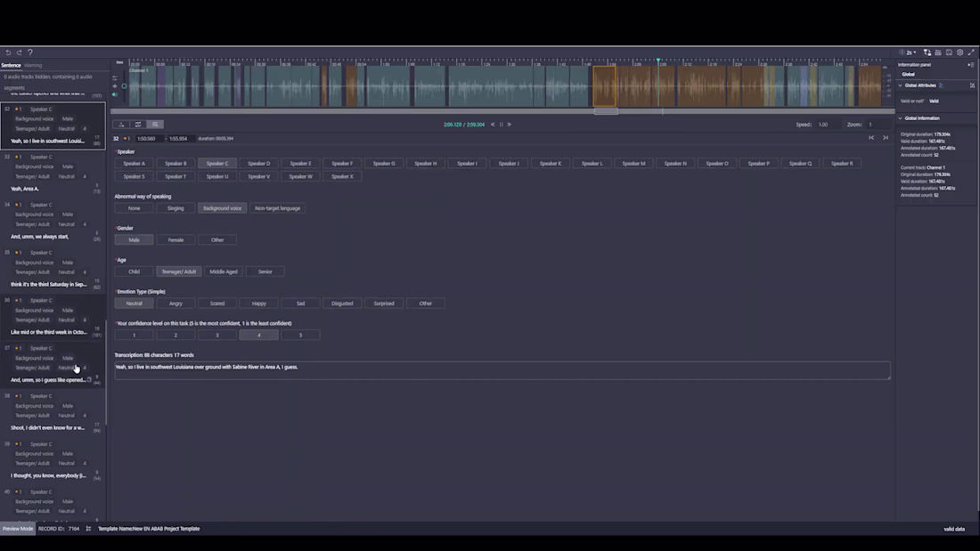Click the save disk icon
This screenshot has height=551, width=980.
(949, 53)
